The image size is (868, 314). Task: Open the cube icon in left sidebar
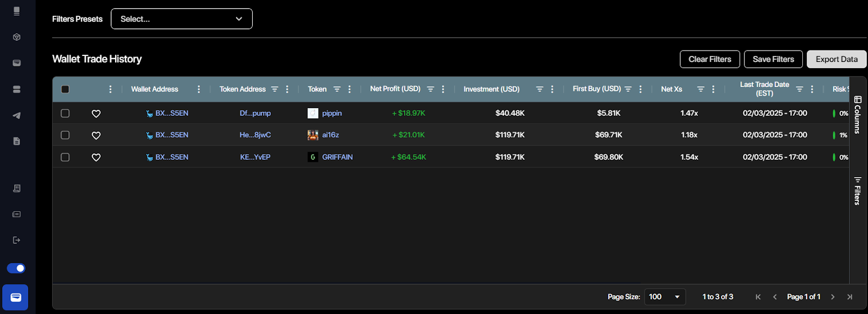[x=17, y=37]
